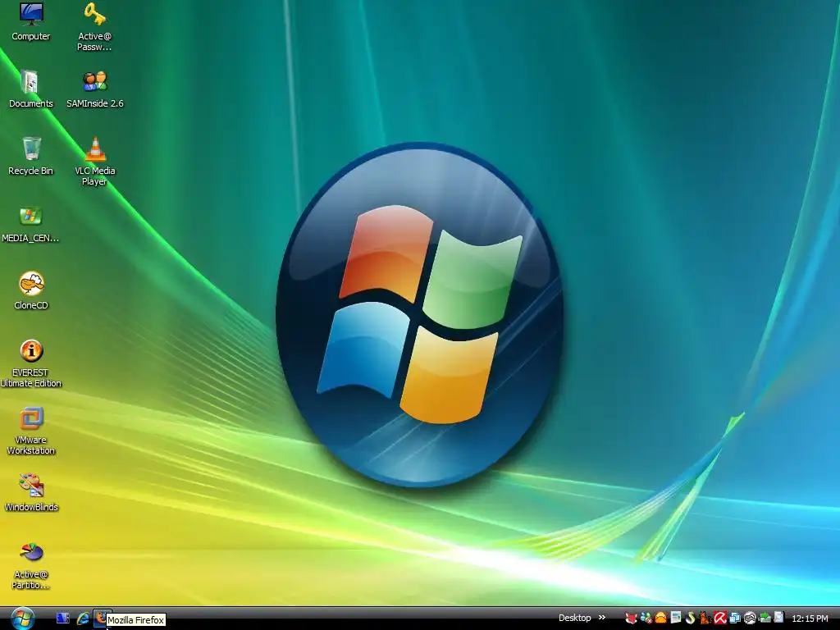Click the document window tray icon

[x=676, y=618]
